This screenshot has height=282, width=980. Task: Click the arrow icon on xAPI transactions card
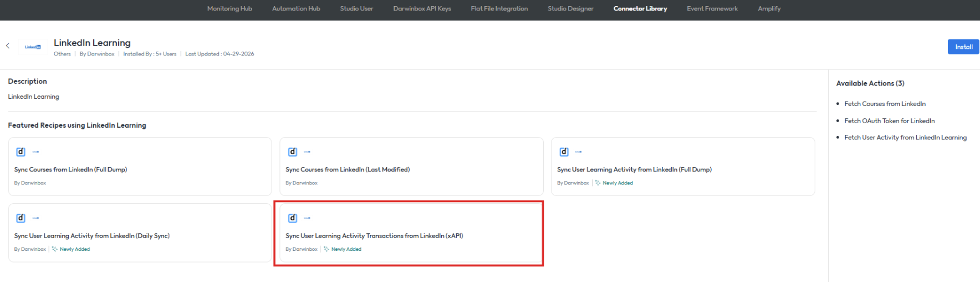(307, 218)
